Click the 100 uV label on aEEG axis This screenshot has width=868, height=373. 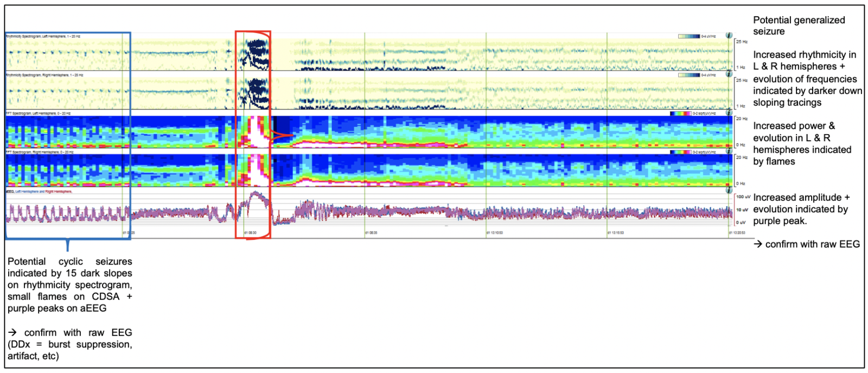(x=743, y=197)
